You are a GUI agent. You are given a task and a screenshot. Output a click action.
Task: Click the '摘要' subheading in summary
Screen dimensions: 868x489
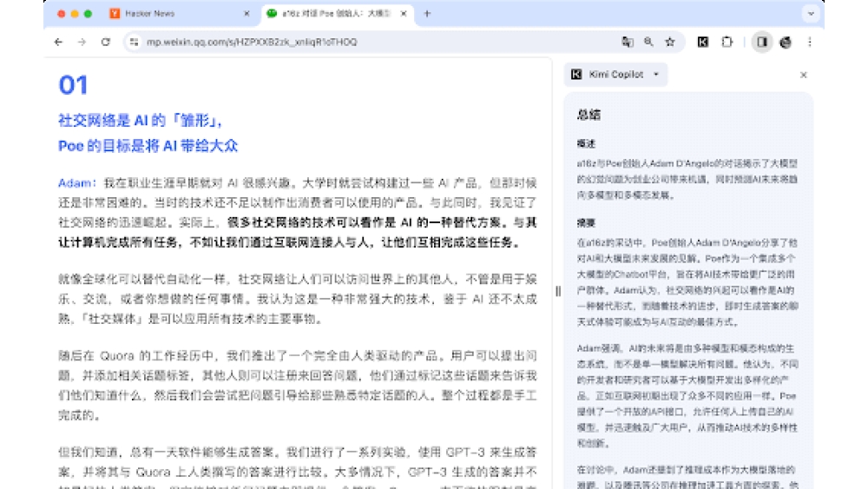(586, 222)
